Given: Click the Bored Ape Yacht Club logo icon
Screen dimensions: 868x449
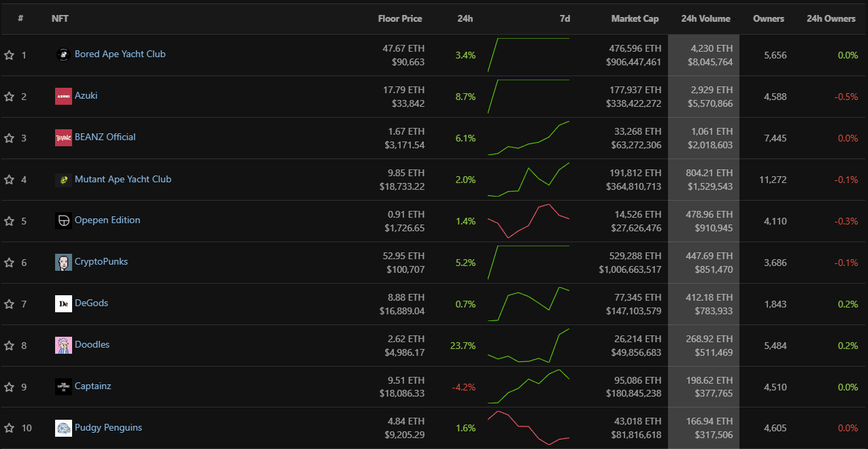Looking at the screenshot, I should [63, 55].
